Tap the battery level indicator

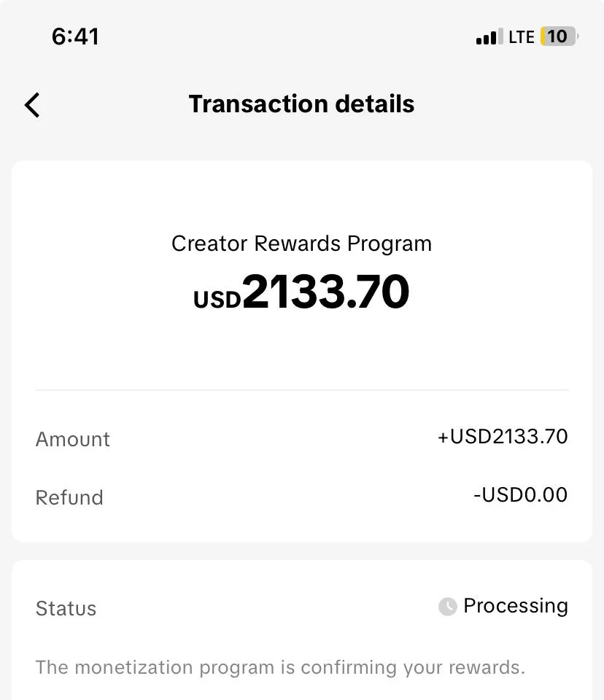pos(558,36)
